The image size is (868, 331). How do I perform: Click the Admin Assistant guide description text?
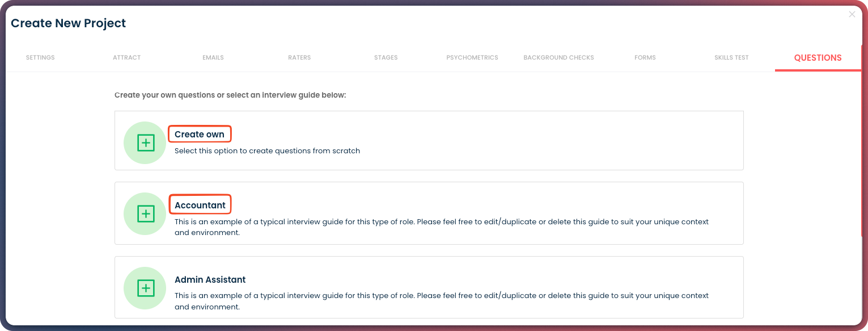click(441, 301)
